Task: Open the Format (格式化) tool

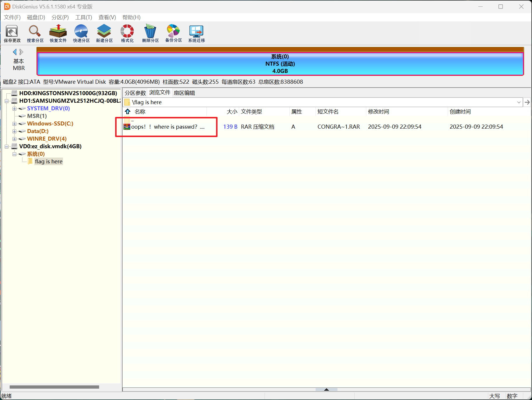Action: pyautogui.click(x=127, y=33)
